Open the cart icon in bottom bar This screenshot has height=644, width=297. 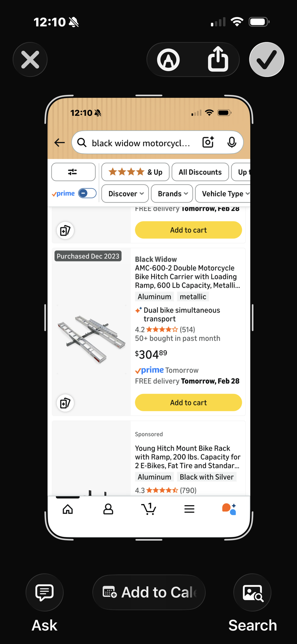coord(149,509)
